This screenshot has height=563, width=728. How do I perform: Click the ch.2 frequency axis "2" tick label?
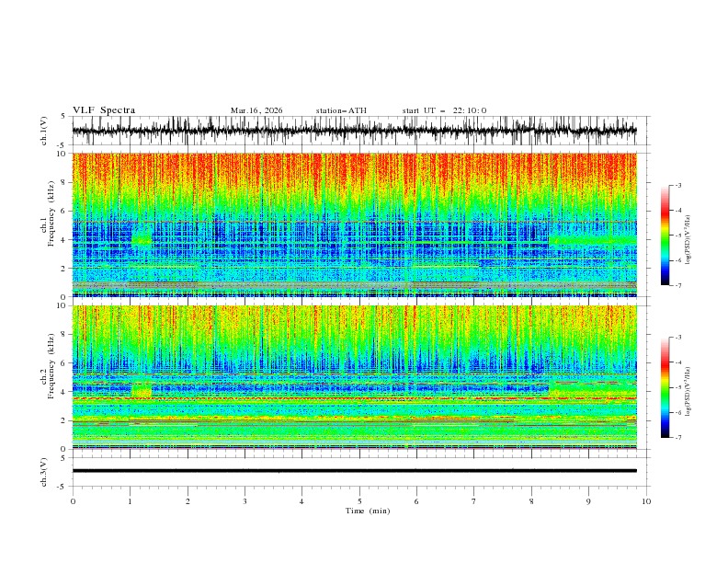(x=63, y=420)
